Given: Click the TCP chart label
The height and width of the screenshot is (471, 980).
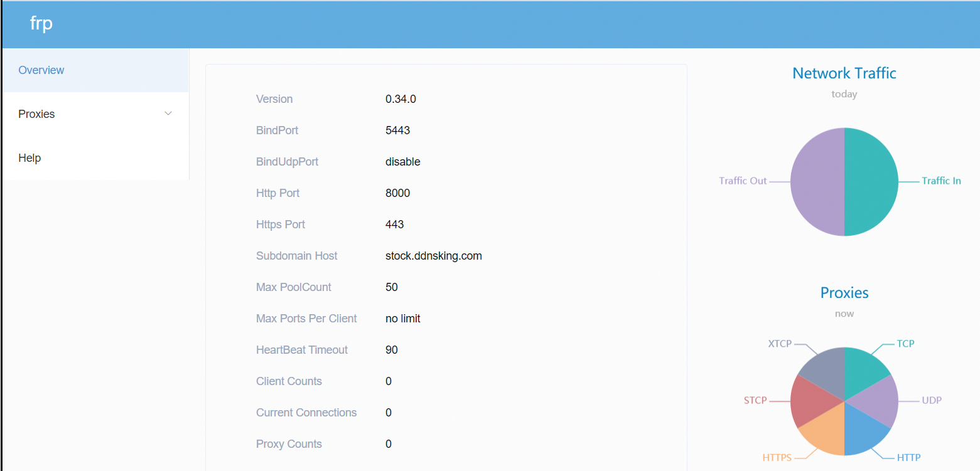Looking at the screenshot, I should [905, 344].
